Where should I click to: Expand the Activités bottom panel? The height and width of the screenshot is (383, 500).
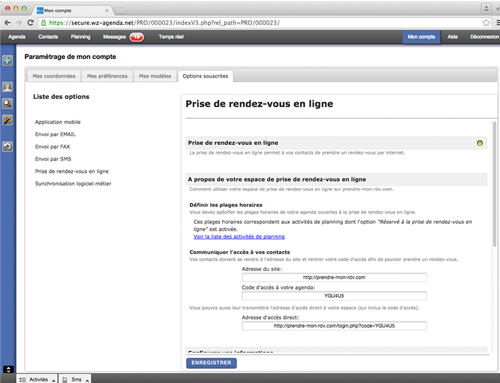(x=37, y=379)
